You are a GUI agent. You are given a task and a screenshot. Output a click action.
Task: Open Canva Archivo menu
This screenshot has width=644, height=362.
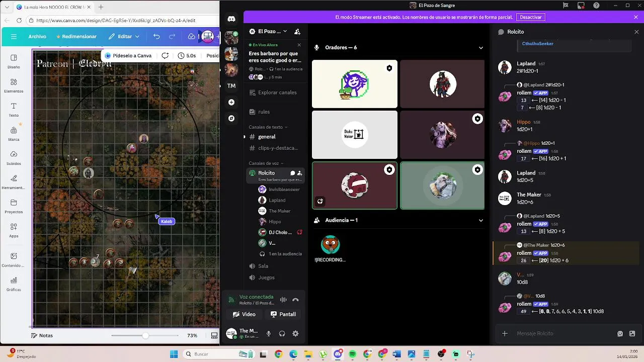(37, 37)
